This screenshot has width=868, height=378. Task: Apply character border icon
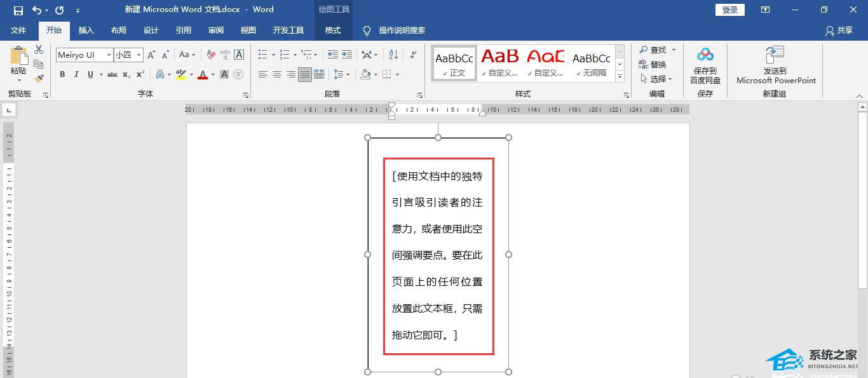coord(239,55)
